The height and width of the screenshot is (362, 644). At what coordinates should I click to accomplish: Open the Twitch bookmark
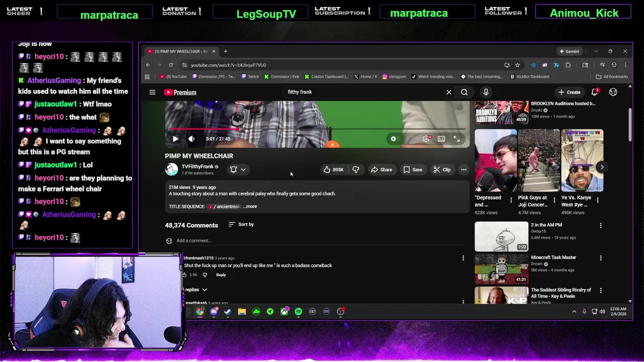[x=250, y=77]
